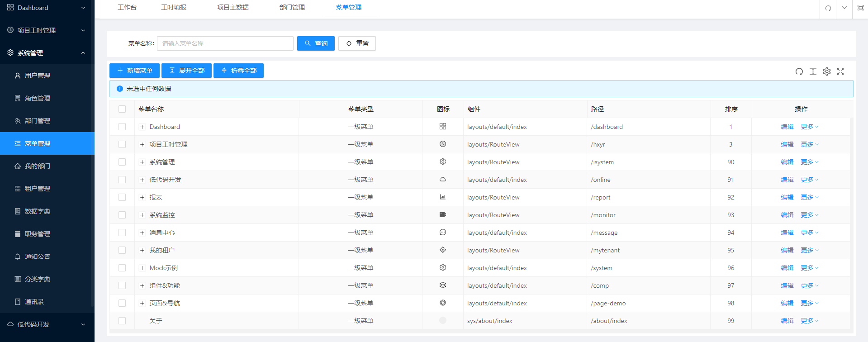Switch to the 工时填报 tab

[x=174, y=8]
